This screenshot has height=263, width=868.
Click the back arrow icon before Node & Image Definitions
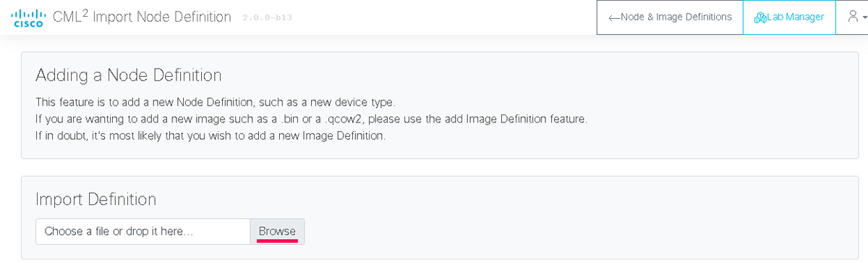coord(616,17)
